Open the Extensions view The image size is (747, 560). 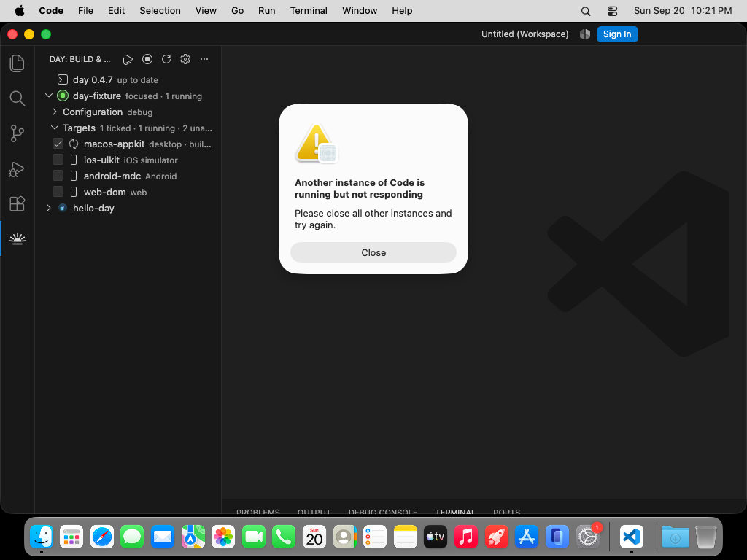point(18,204)
